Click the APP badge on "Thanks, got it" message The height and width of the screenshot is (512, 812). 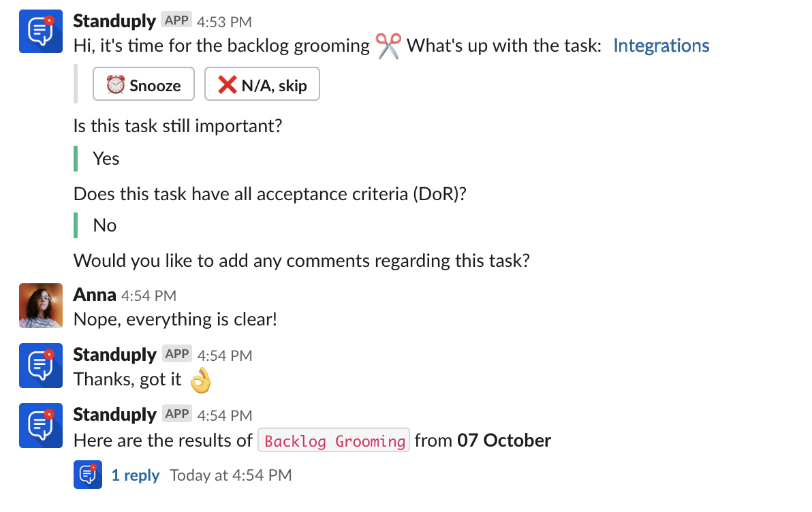click(x=176, y=354)
